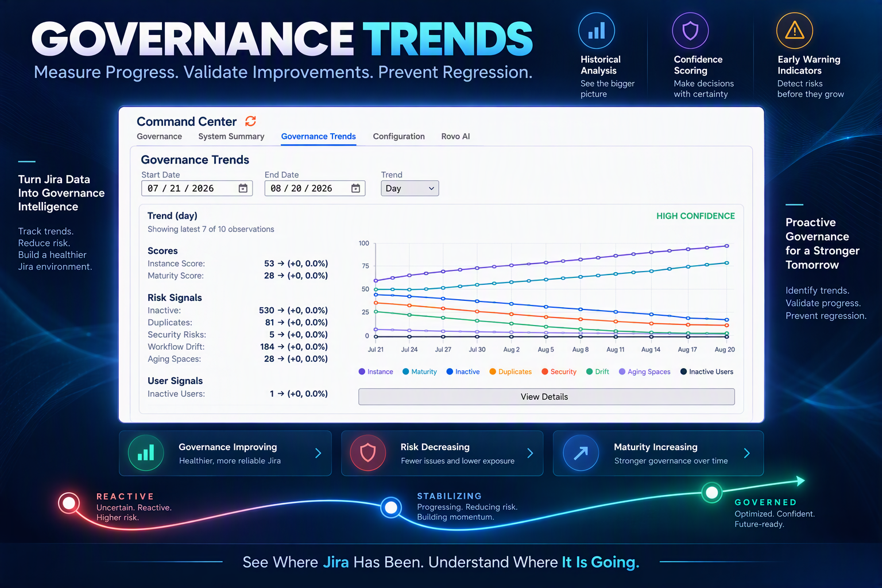Click the Aging Spaces row label
Image resolution: width=882 pixels, height=588 pixels.
point(174,359)
